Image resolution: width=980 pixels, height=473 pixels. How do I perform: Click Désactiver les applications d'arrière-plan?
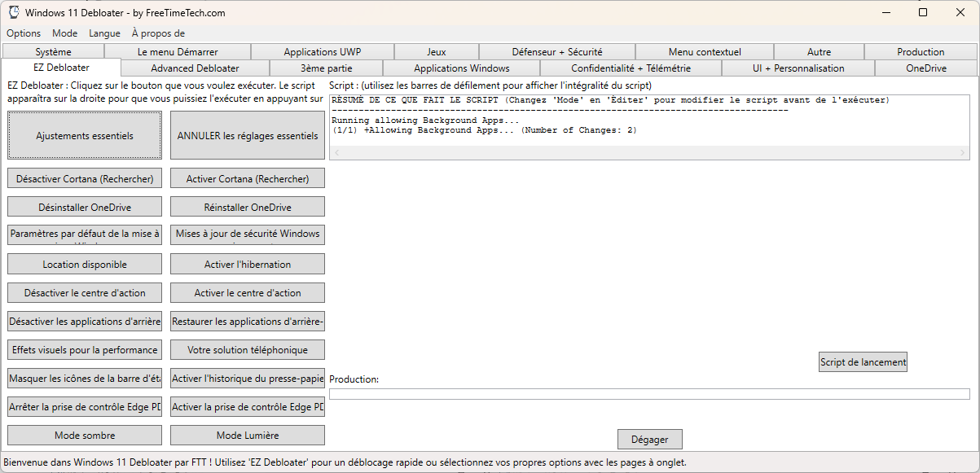(x=85, y=321)
